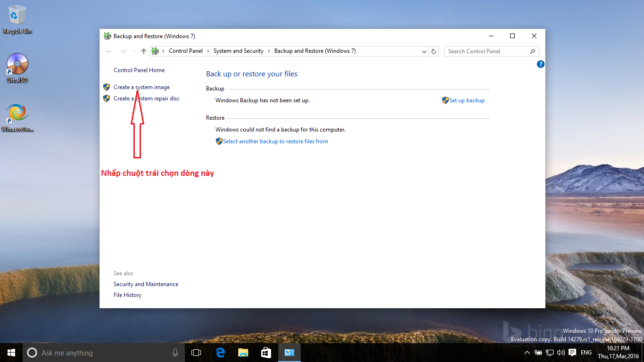644x362 pixels.
Task: Open the Windows Store taskbar icon
Action: tap(266, 353)
